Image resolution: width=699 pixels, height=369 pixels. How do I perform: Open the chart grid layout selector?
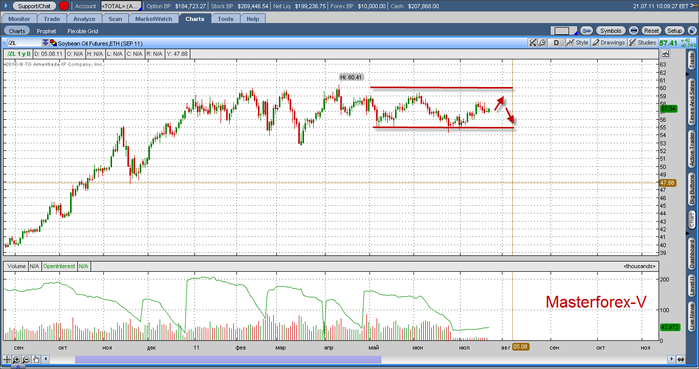563,31
